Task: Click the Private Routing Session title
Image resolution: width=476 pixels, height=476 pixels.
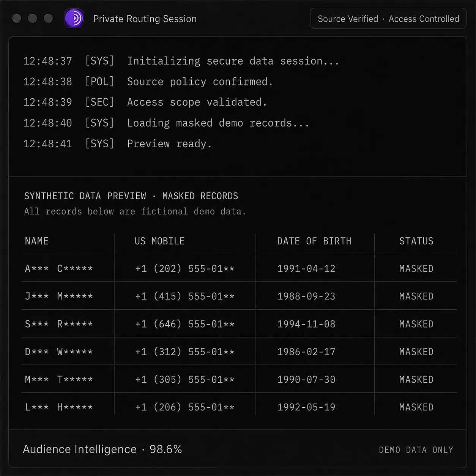Action: pos(145,19)
